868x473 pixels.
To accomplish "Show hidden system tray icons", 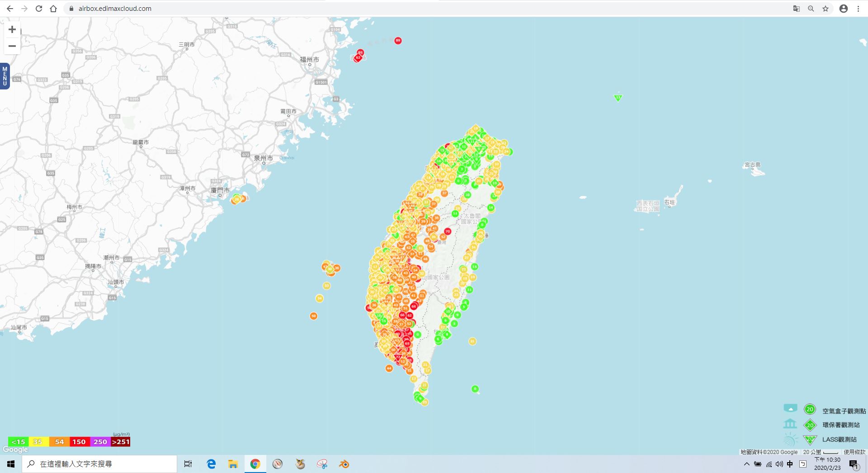I will coord(746,464).
